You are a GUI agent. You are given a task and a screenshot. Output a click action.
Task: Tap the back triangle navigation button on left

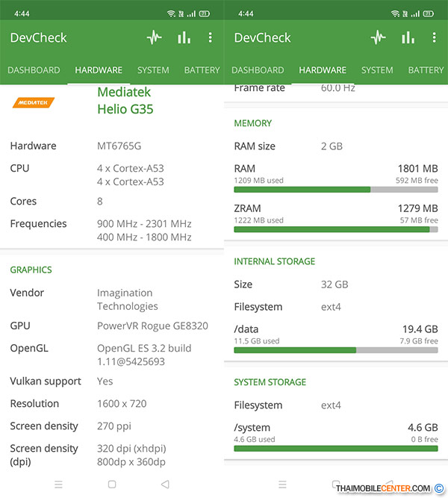point(165,485)
